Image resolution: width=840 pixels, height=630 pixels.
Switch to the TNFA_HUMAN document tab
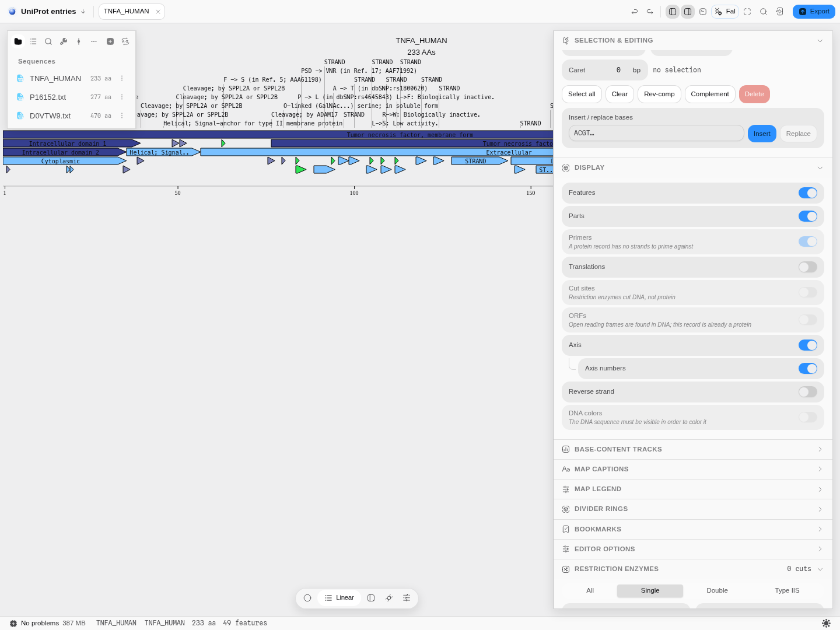point(126,12)
